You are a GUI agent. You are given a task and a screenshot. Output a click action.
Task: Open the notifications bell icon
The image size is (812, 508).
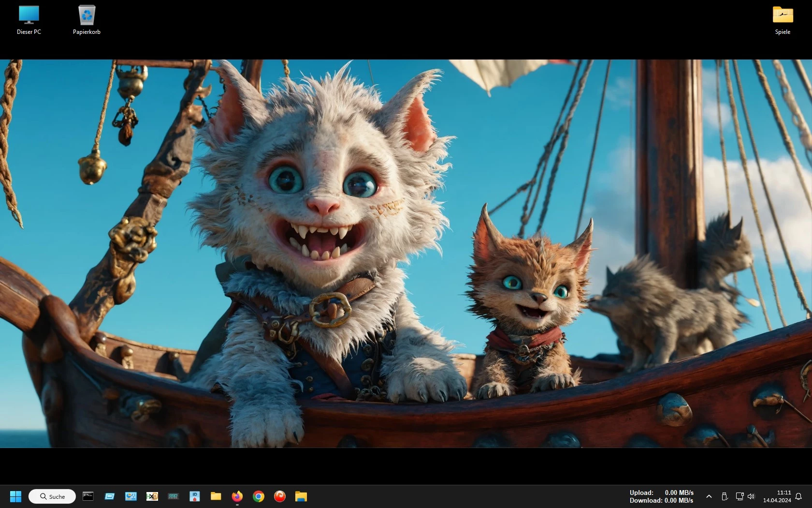[798, 496]
